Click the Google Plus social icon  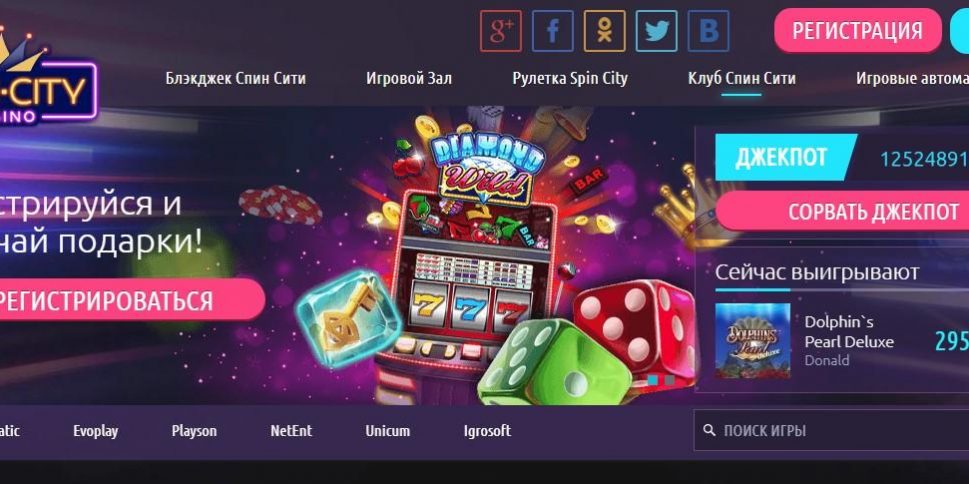pos(501,31)
